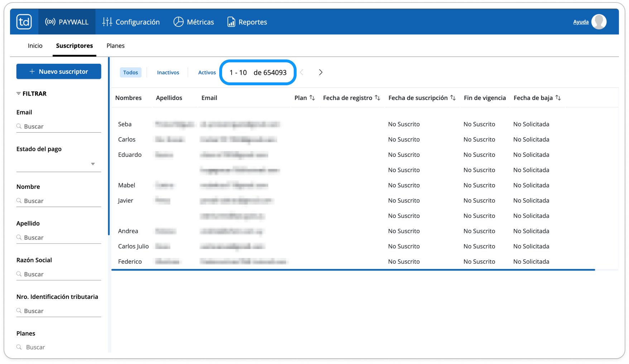Sort by Fecha de baja arrows
629x364 pixels.
coord(558,98)
